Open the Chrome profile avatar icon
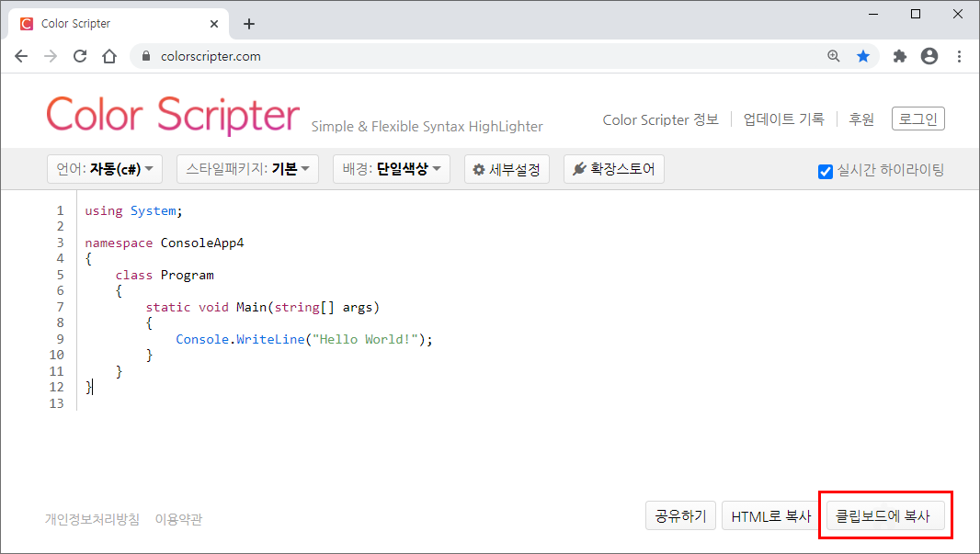 pos(929,56)
